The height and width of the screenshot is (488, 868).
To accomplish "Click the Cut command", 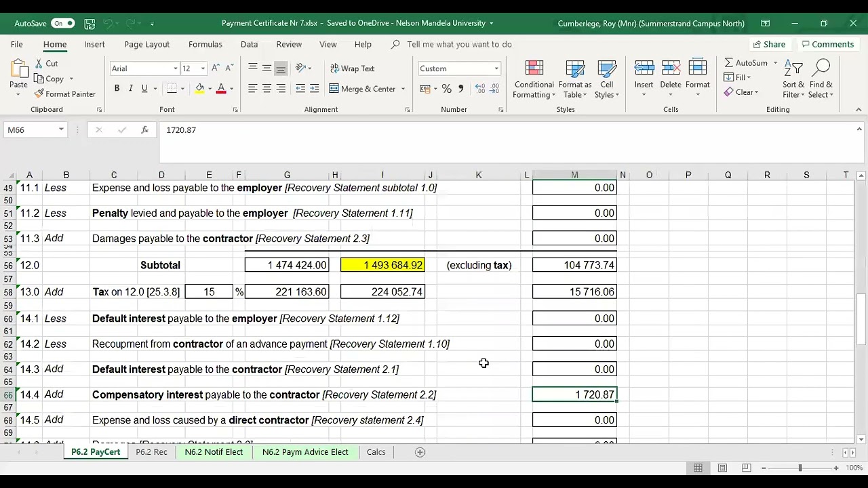I will coord(45,63).
